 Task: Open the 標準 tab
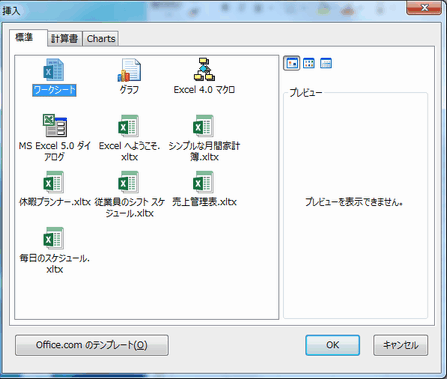tap(28, 38)
